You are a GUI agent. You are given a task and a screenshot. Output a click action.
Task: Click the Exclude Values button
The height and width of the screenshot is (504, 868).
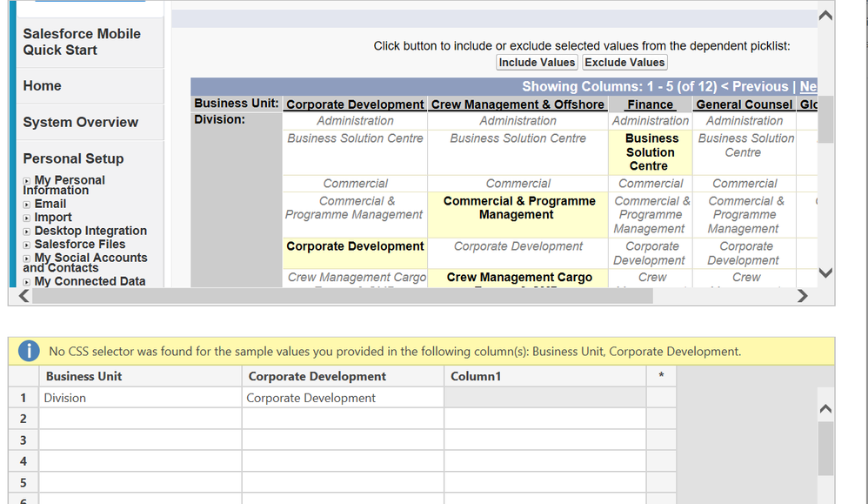[x=624, y=63]
